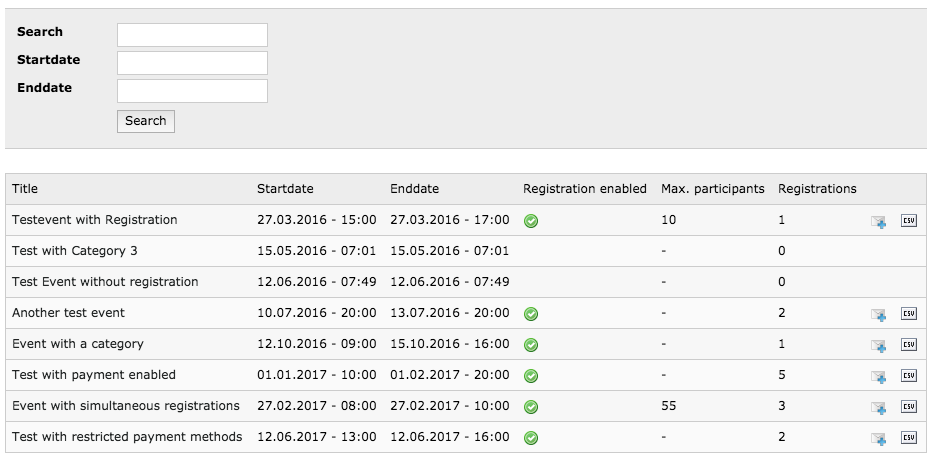Image resolution: width=935 pixels, height=459 pixels.
Task: Export CSV for Test with payment enabled
Action: pyautogui.click(x=908, y=376)
